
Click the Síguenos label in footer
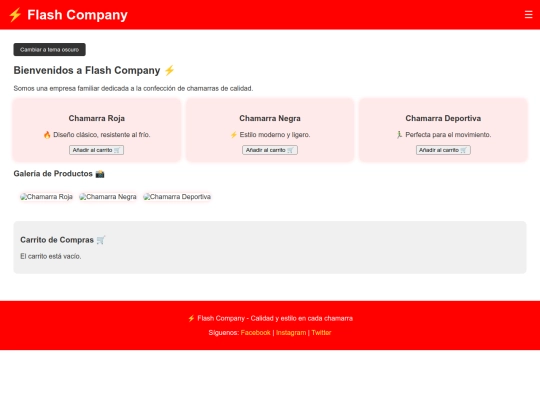coord(224,333)
